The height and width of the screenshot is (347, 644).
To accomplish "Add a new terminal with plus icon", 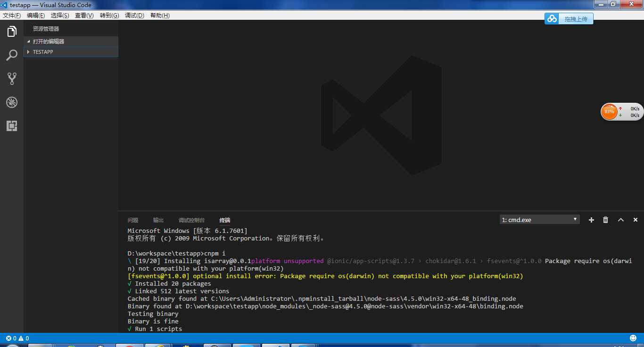I will [591, 220].
